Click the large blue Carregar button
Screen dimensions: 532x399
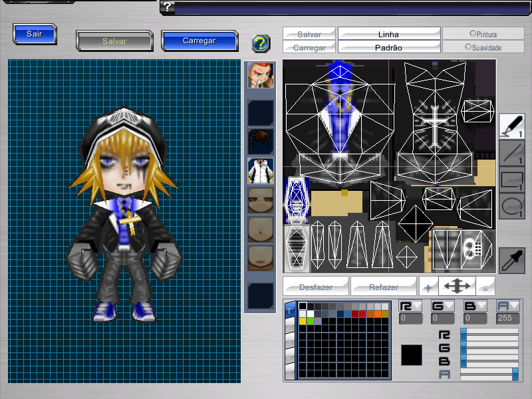pyautogui.click(x=199, y=41)
